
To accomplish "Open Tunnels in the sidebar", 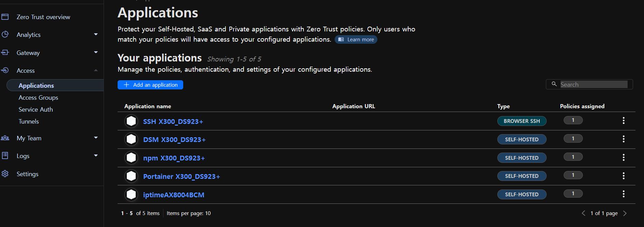I will pos(29,122).
